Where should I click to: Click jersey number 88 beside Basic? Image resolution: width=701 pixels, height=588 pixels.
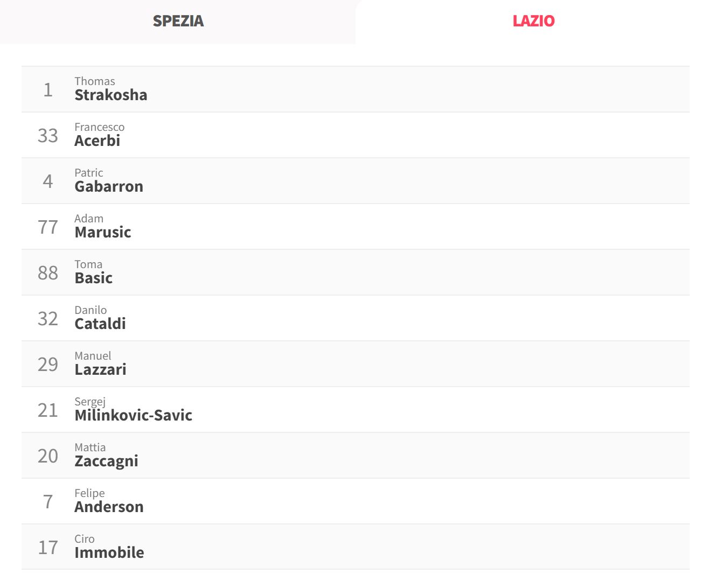coord(48,272)
